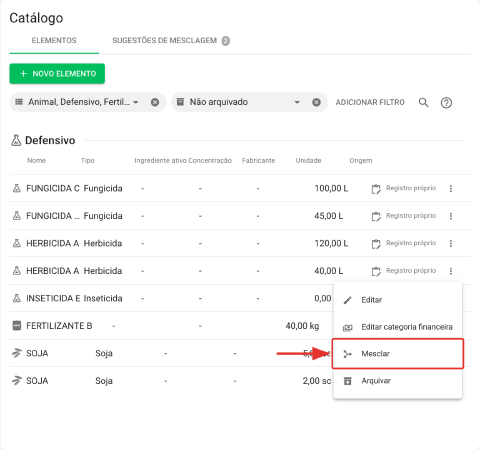Choose Mesclar from the menu

[x=398, y=354]
